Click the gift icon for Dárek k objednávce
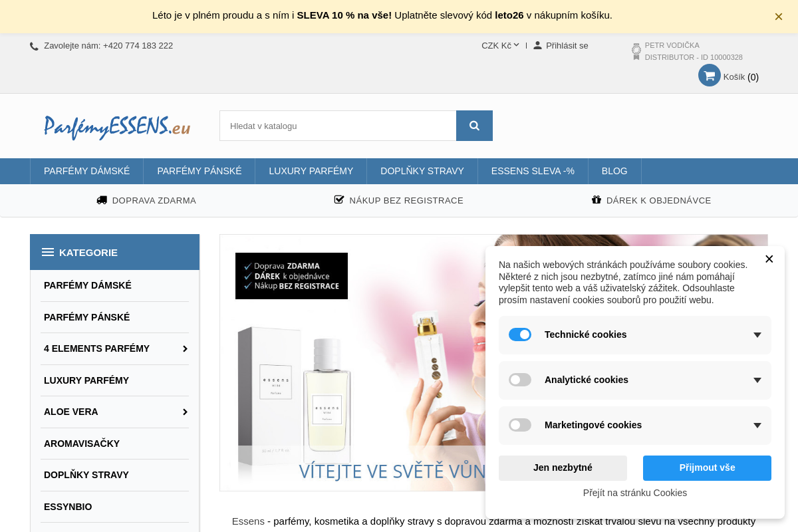This screenshot has width=798, height=532. [x=597, y=199]
